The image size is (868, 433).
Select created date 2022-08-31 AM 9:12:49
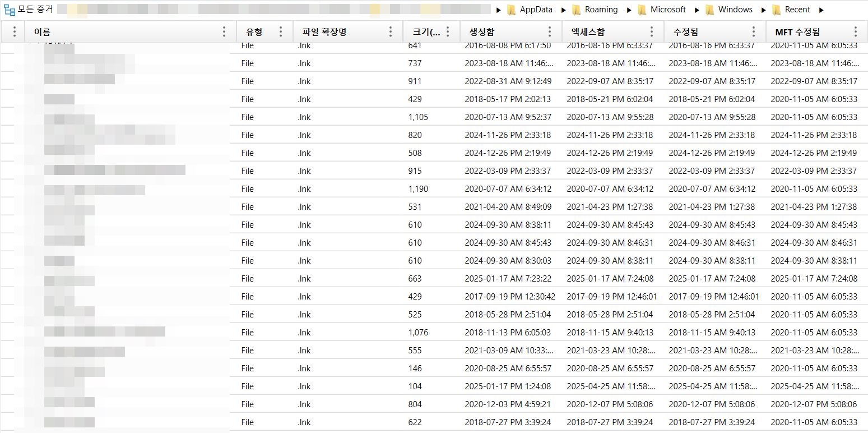pyautogui.click(x=508, y=81)
